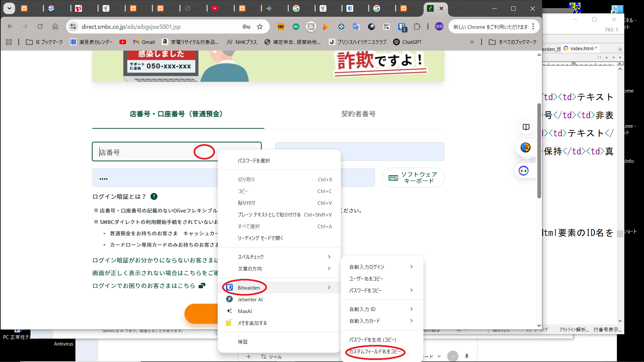
Task: Click the RSS feed extension icon
Action: (x=311, y=27)
